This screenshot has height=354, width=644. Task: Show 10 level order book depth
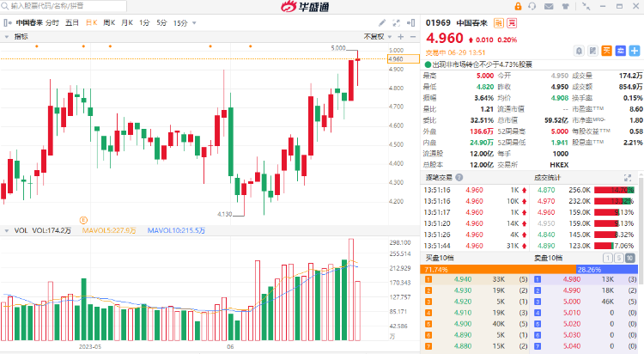629,259
